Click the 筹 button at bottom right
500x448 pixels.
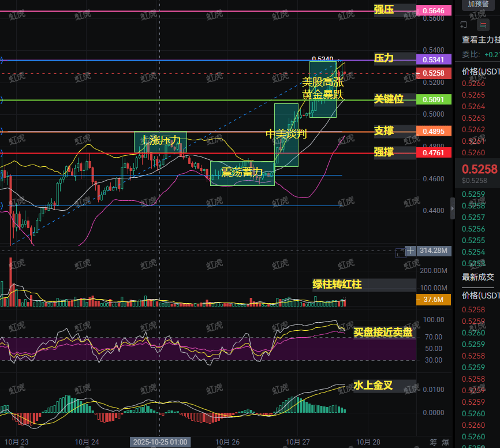pyautogui.click(x=433, y=442)
